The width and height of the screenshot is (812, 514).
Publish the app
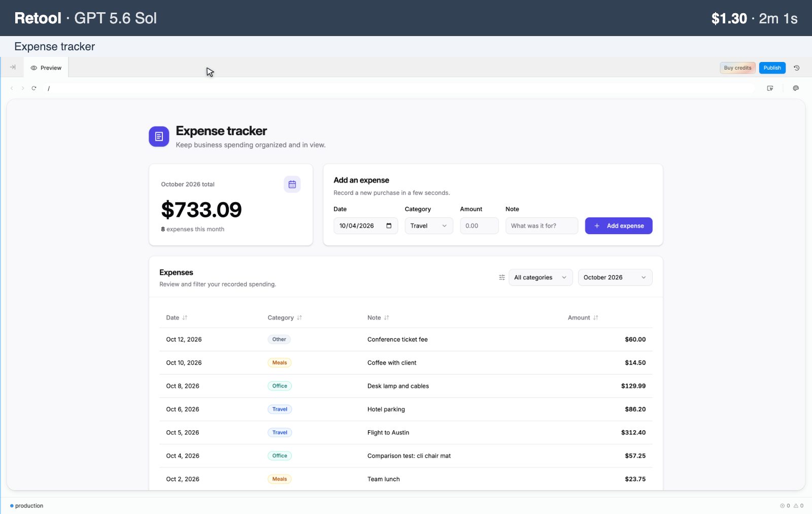pyautogui.click(x=772, y=68)
